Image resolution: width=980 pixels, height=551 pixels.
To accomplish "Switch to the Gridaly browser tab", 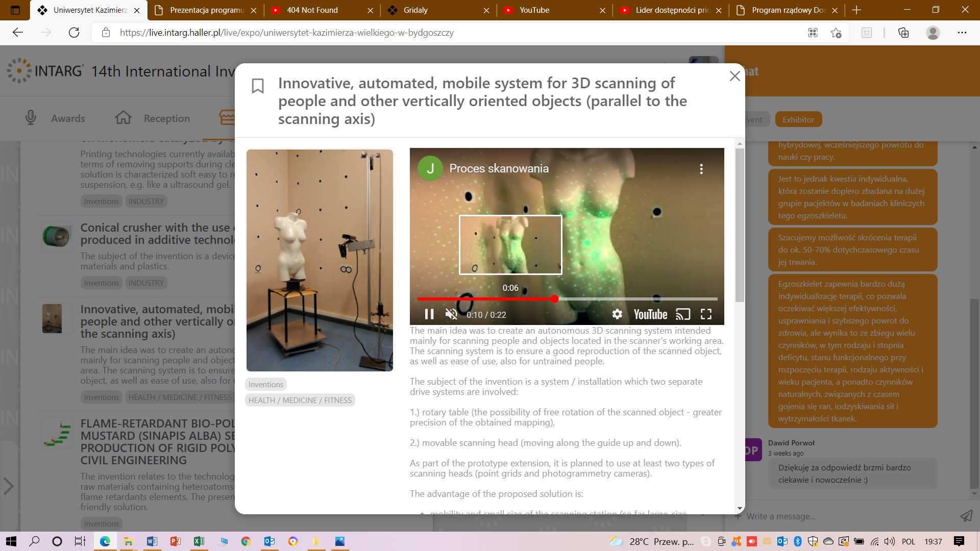I will [439, 10].
